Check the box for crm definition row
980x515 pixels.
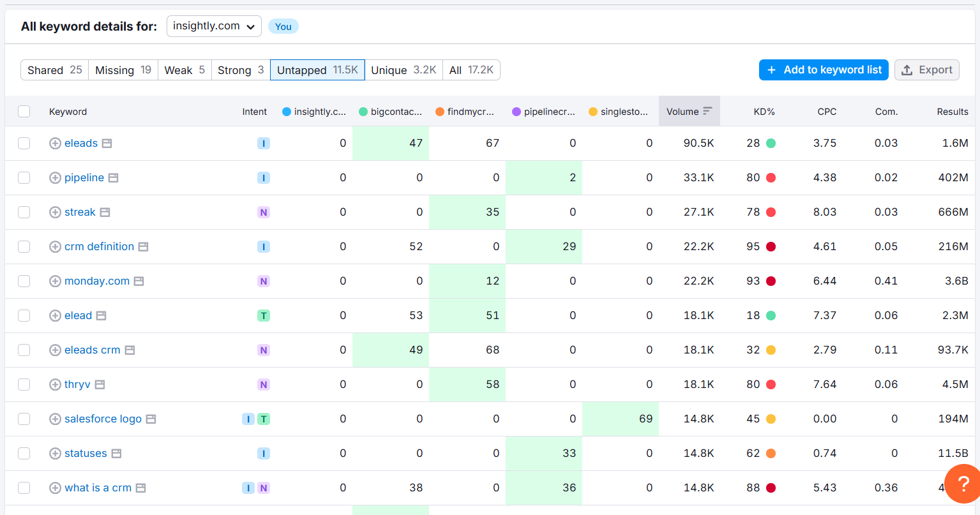pyautogui.click(x=24, y=247)
